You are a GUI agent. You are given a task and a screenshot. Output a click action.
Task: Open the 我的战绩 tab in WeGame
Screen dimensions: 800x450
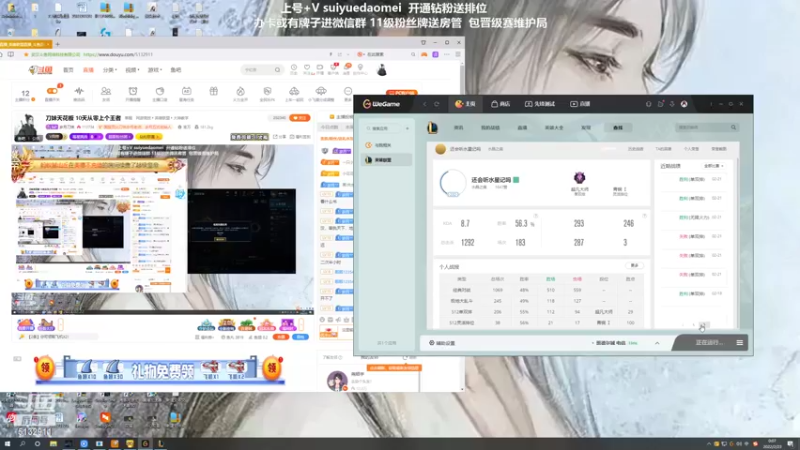pos(490,128)
